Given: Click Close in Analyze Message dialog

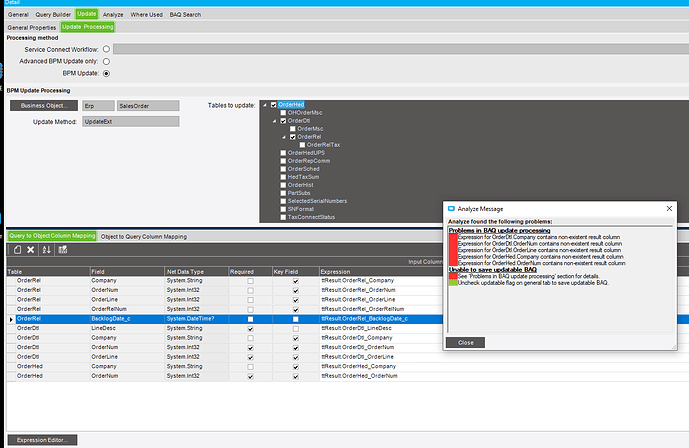Looking at the screenshot, I should [465, 343].
